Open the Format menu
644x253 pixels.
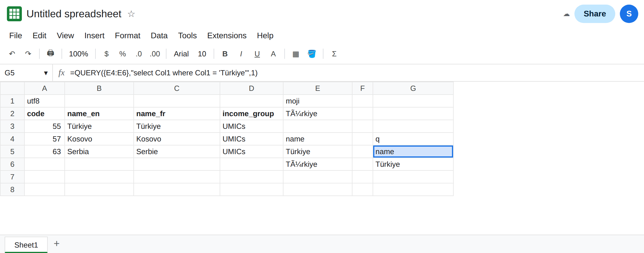tap(127, 36)
